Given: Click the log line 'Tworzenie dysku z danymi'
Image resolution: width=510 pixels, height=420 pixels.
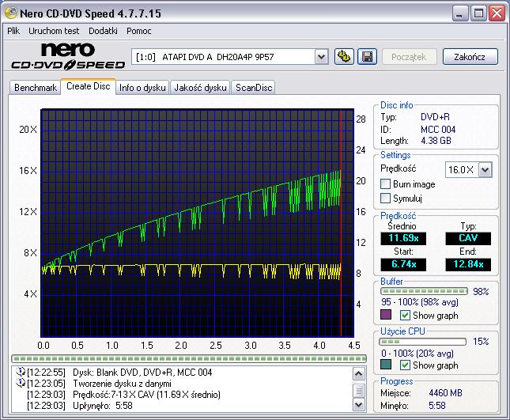Looking at the screenshot, I should [122, 384].
